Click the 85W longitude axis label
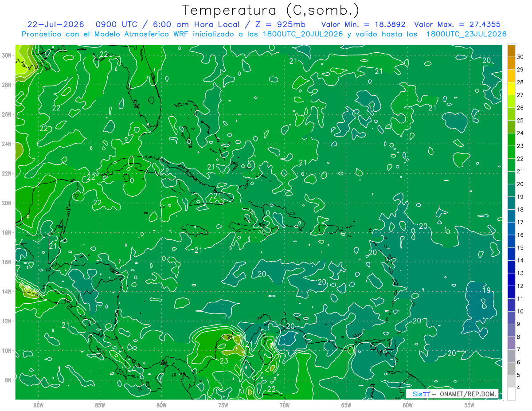 (100, 405)
